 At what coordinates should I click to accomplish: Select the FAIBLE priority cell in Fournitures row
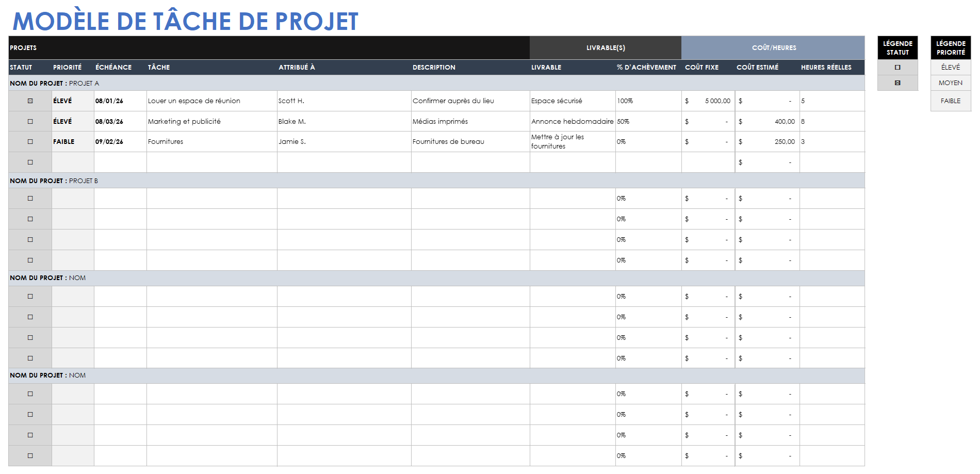73,142
